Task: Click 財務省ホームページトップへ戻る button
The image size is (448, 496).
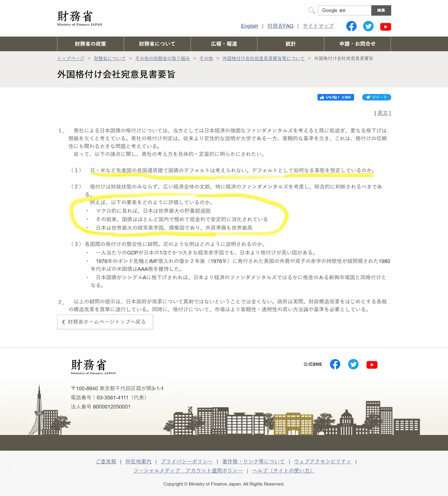Action: click(x=105, y=322)
